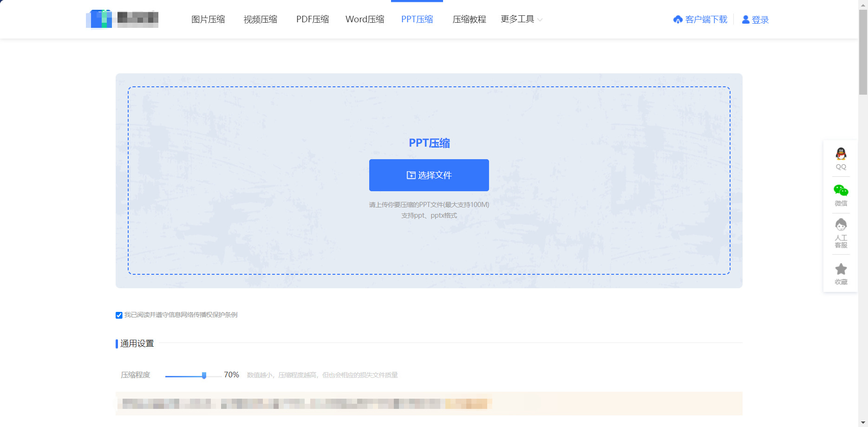This screenshot has height=427, width=868.
Task: Select the active PPT压缩 tab
Action: [x=417, y=19]
